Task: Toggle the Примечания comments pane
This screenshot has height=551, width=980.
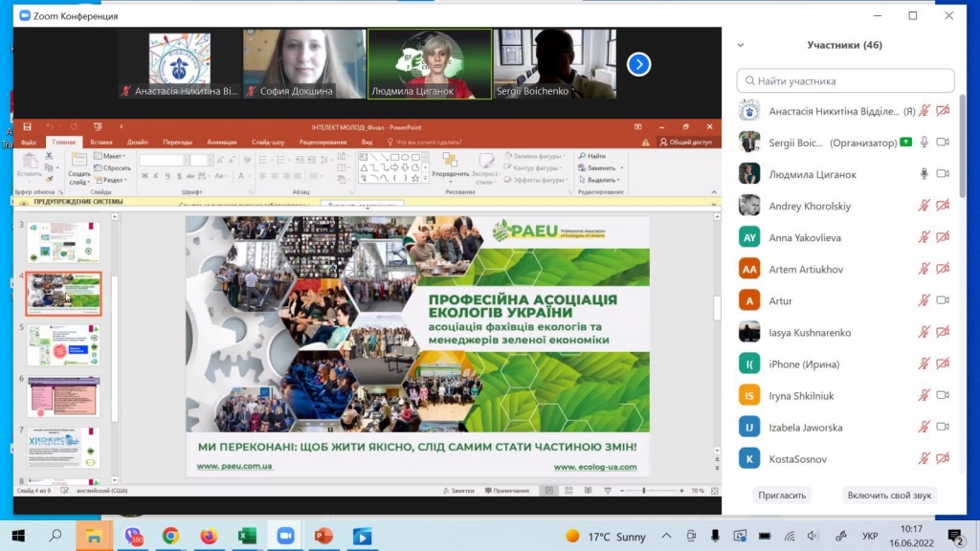Action: [507, 491]
